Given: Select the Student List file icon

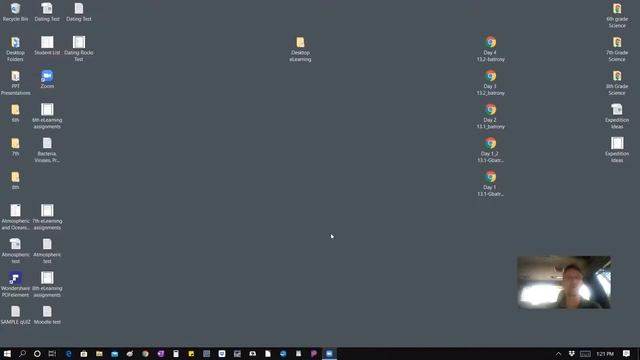Looking at the screenshot, I should pos(47,46).
